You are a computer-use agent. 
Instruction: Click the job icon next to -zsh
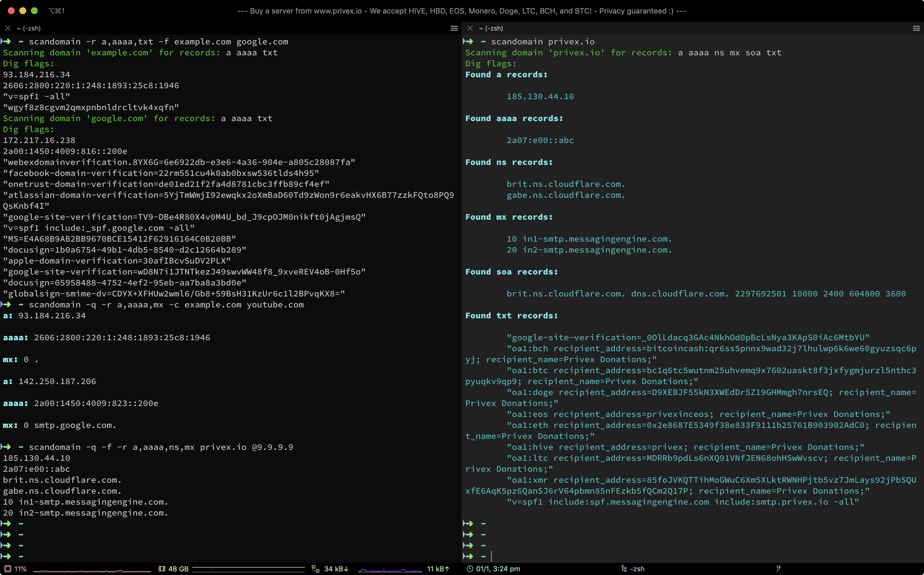click(x=624, y=569)
